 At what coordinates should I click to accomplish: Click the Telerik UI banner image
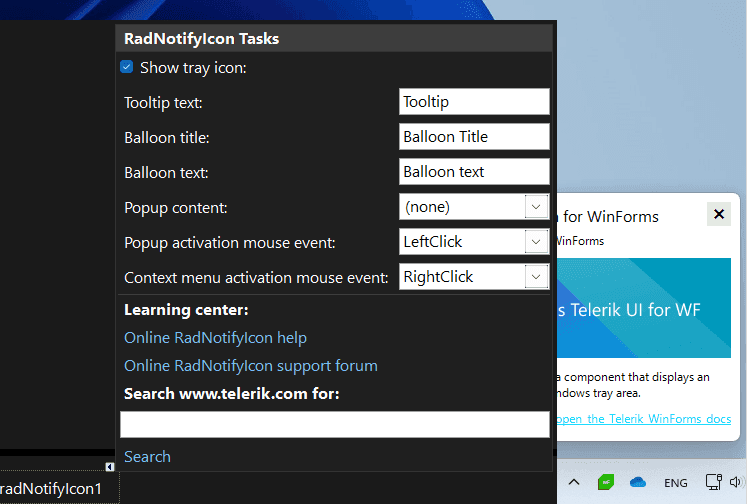tap(644, 308)
